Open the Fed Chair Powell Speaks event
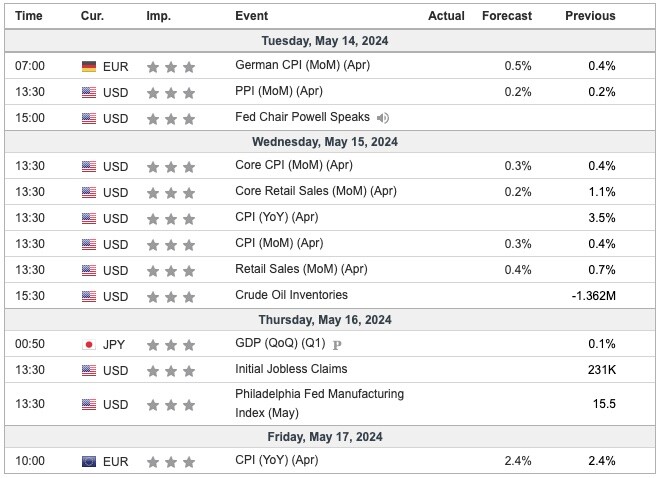Image resolution: width=660 pixels, height=478 pixels. pos(302,117)
